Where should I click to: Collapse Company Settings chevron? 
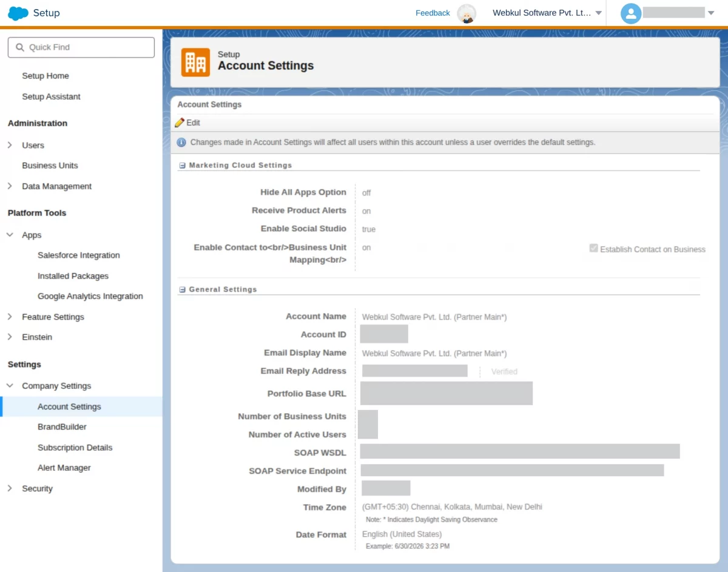pyautogui.click(x=10, y=386)
